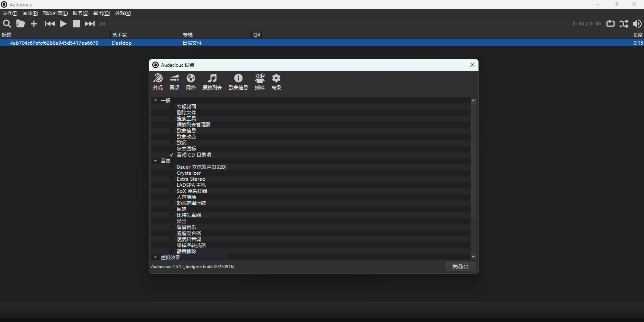Collapse the 一般 plugin group
Screen dimensions: 644x322
[155, 100]
